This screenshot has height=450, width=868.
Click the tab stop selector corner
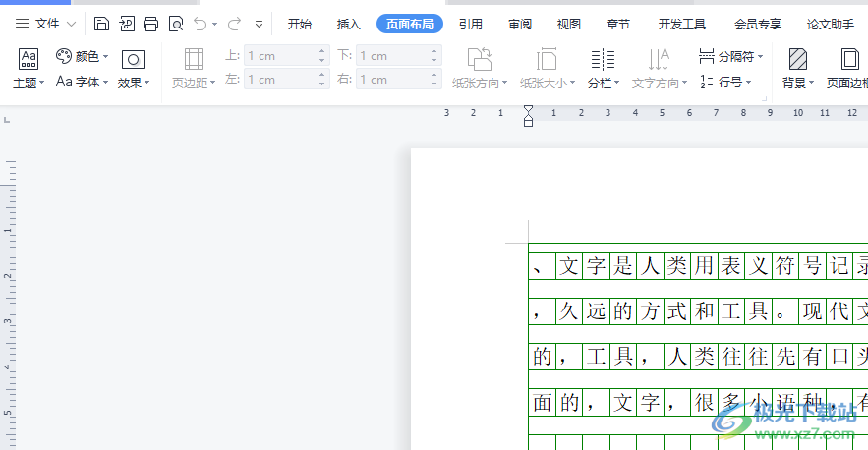tap(7, 119)
